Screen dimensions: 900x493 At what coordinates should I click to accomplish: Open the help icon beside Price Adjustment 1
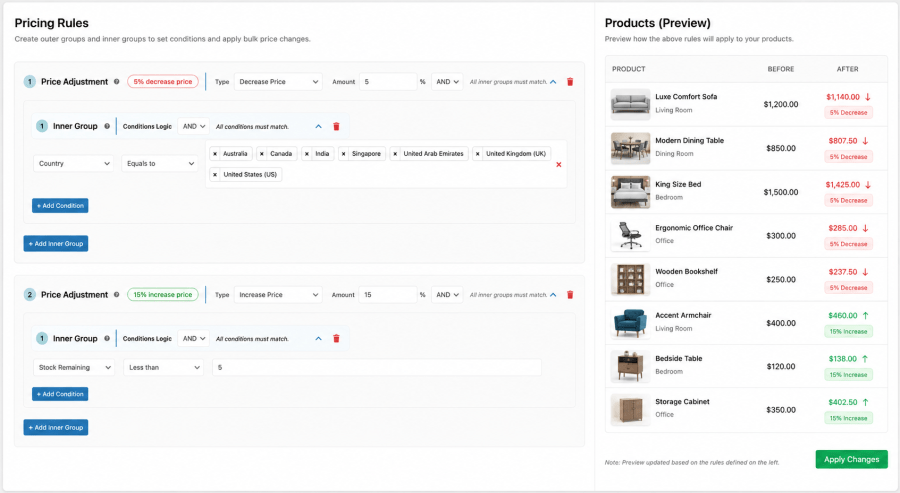click(117, 81)
